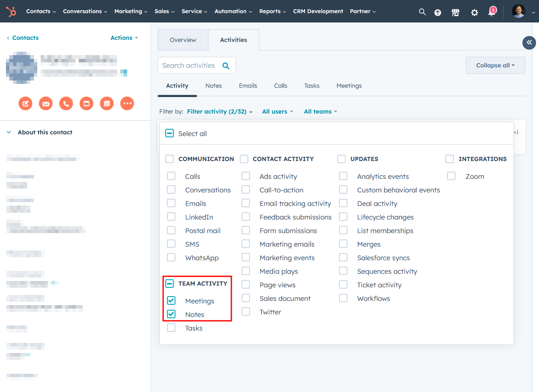Open the HubSpot sprocket home icon
The height and width of the screenshot is (392, 539).
11,11
